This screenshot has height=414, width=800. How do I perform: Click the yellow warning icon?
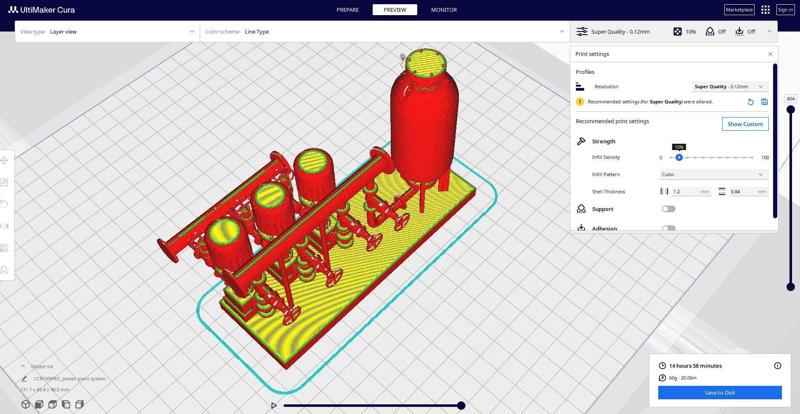(580, 102)
